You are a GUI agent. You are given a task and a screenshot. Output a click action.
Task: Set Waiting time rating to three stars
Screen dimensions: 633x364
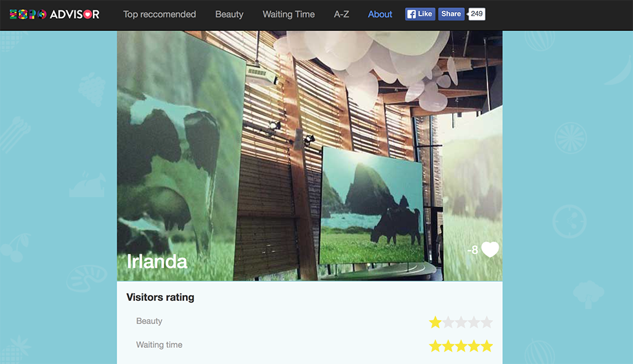coord(461,346)
